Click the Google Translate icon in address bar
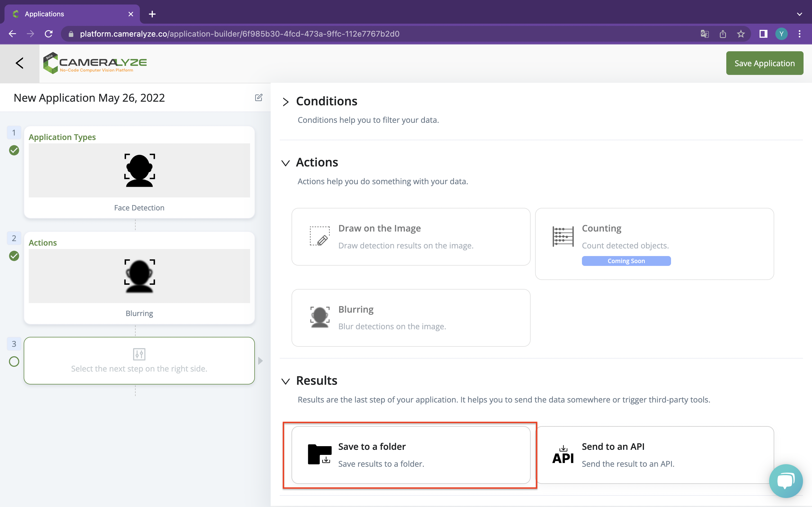The height and width of the screenshot is (507, 812). (x=705, y=34)
